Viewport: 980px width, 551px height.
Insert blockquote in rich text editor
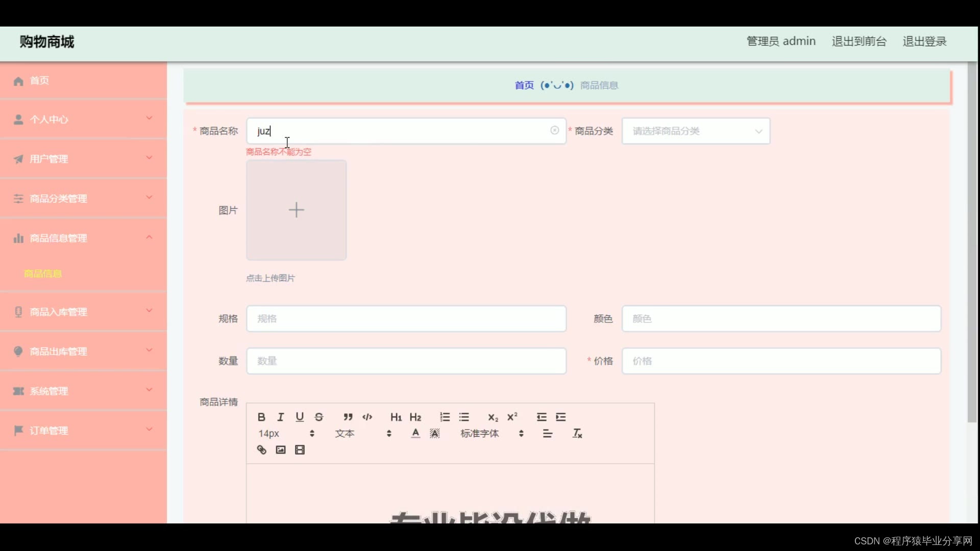pos(348,417)
